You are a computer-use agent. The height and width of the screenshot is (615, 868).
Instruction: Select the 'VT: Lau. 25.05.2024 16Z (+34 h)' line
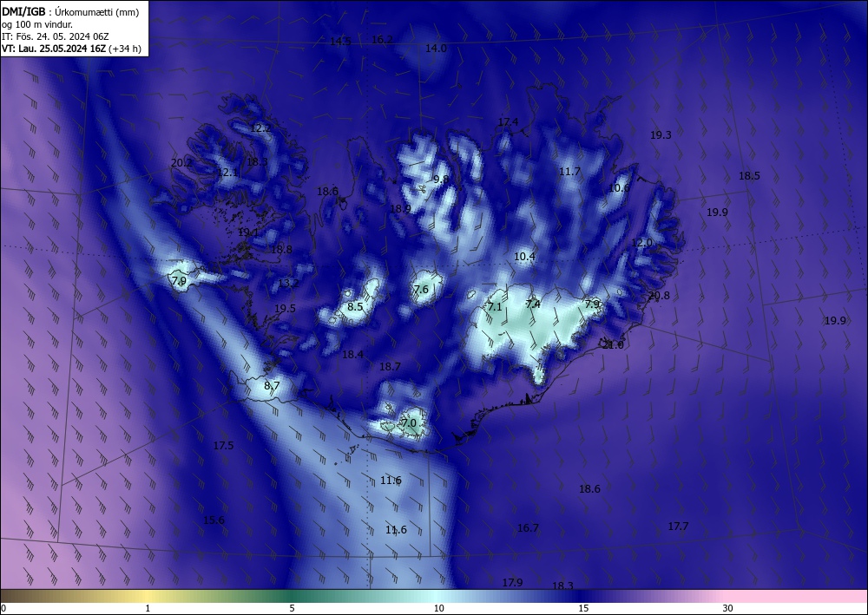pos(71,49)
